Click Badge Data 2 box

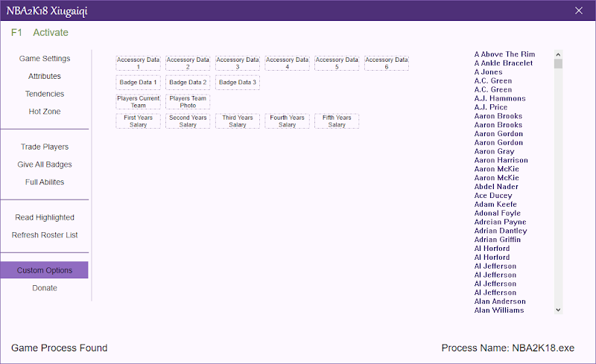188,83
